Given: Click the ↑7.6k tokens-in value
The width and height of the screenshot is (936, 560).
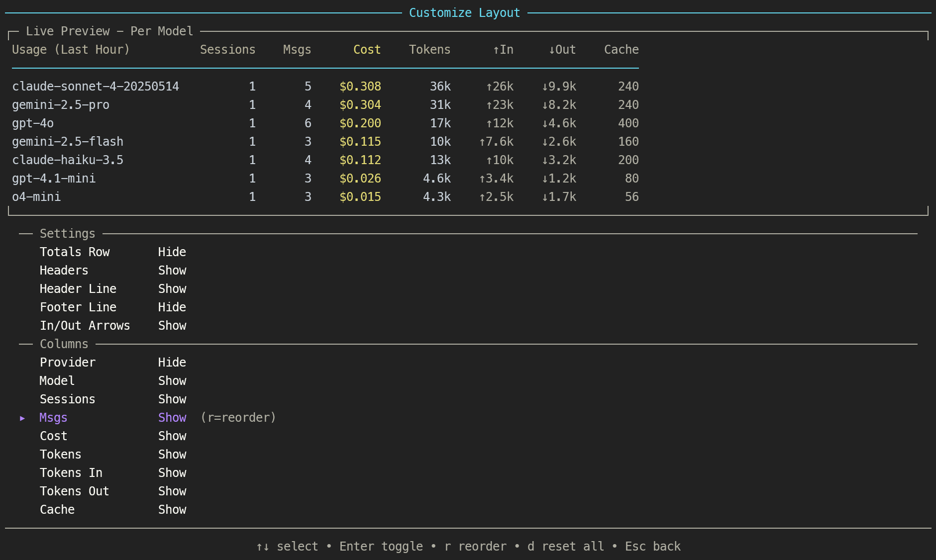Looking at the screenshot, I should click(x=496, y=142).
